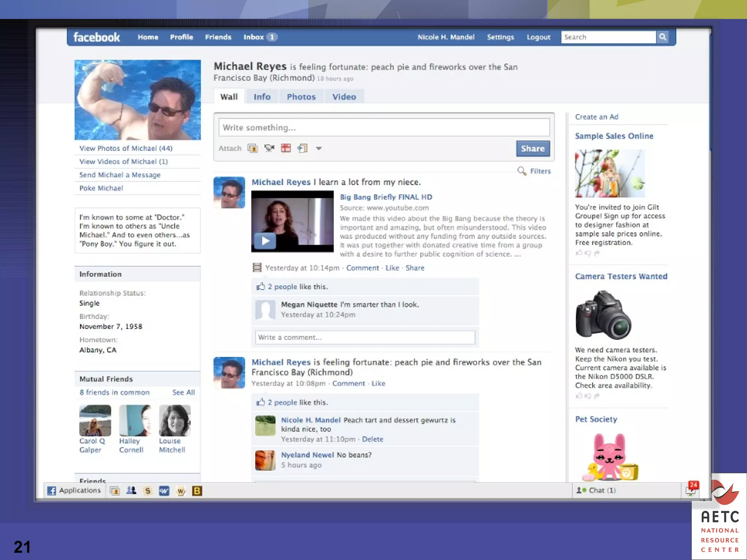Like the Big Bang video post
The height and width of the screenshot is (560, 747).
click(x=392, y=268)
